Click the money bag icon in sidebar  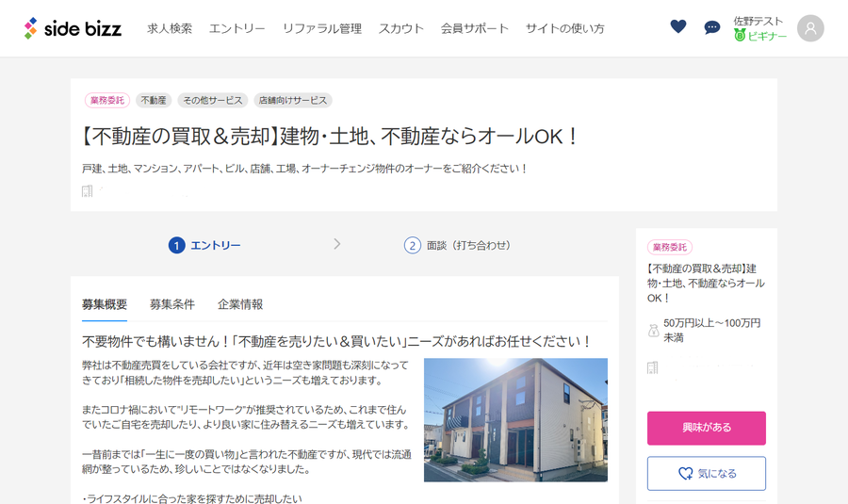point(653,330)
